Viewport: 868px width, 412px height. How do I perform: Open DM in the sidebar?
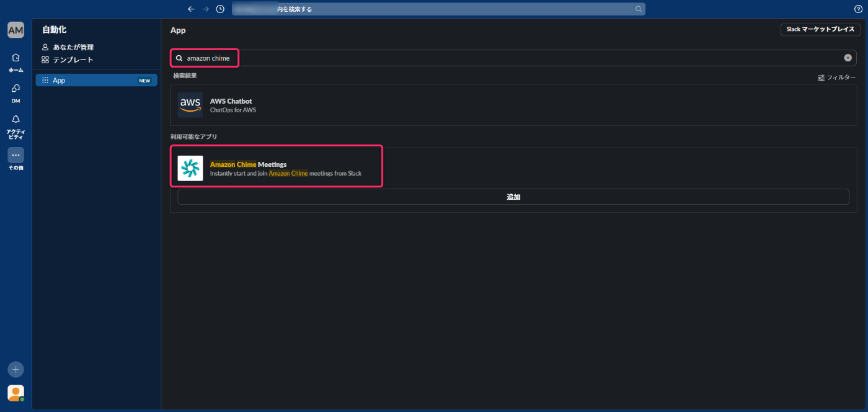(x=15, y=93)
